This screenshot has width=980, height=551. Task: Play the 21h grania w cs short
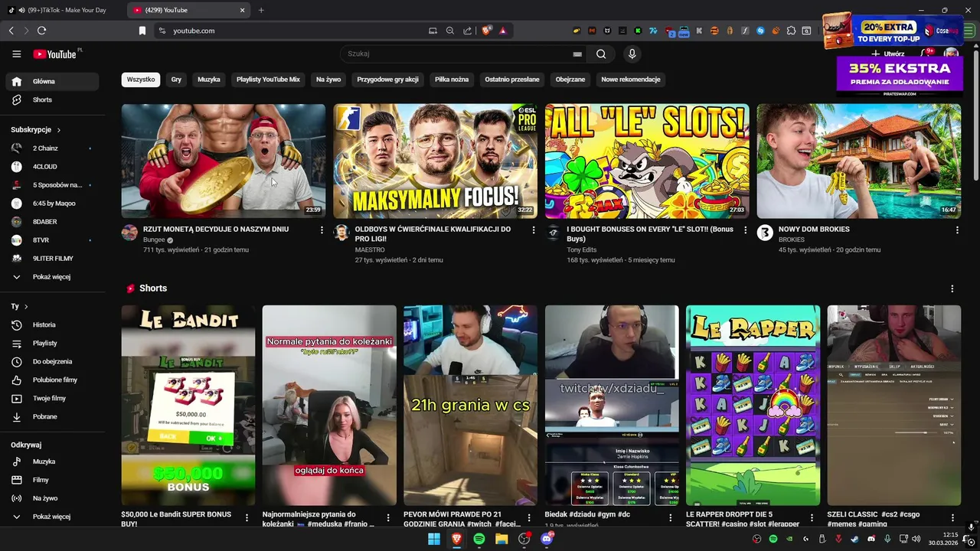pyautogui.click(x=470, y=406)
